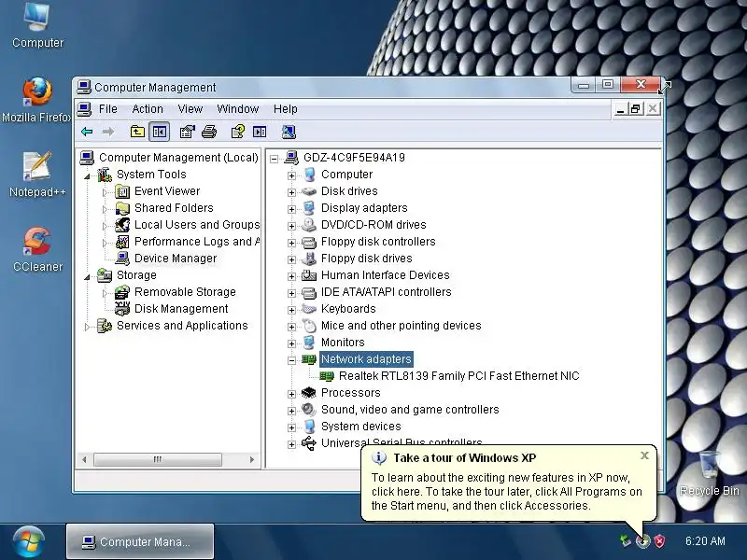Open the Help menu
This screenshot has height=560, width=747.
click(286, 109)
